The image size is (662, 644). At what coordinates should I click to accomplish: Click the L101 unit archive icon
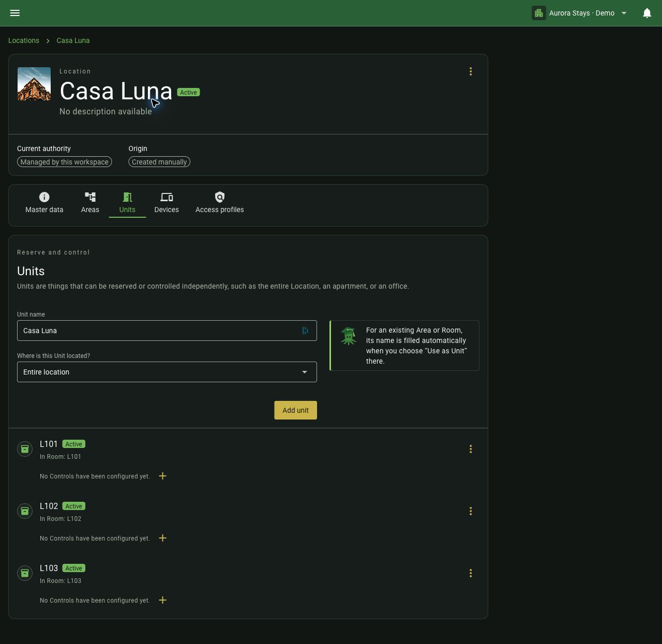coord(25,449)
